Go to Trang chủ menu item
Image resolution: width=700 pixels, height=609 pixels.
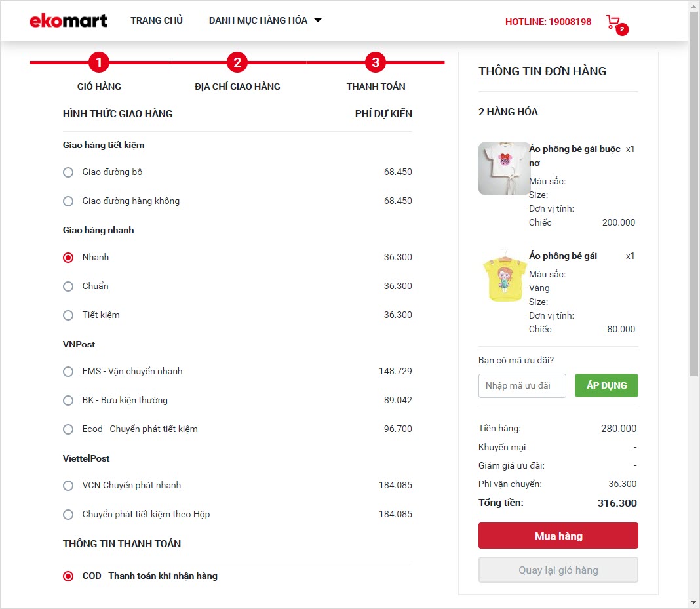tap(157, 20)
